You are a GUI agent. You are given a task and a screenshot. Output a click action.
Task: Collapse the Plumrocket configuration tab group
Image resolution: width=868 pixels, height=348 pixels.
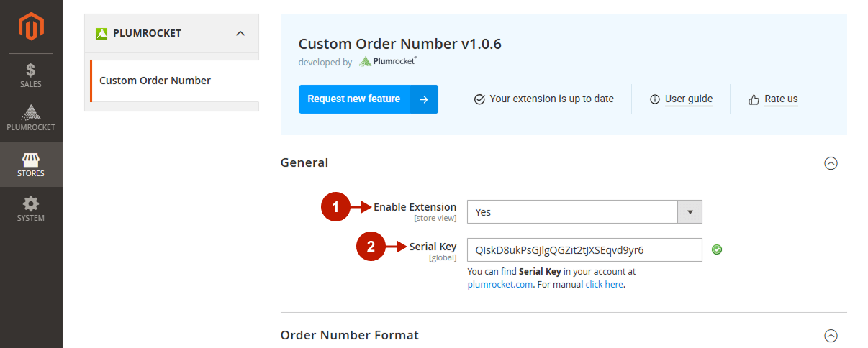tap(240, 33)
